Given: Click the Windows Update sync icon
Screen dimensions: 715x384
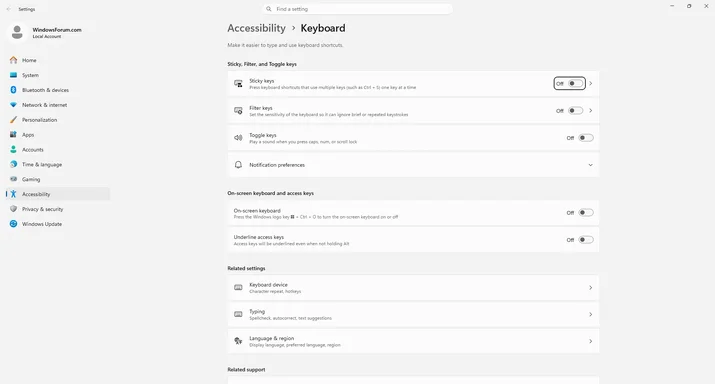Looking at the screenshot, I should pyautogui.click(x=13, y=224).
